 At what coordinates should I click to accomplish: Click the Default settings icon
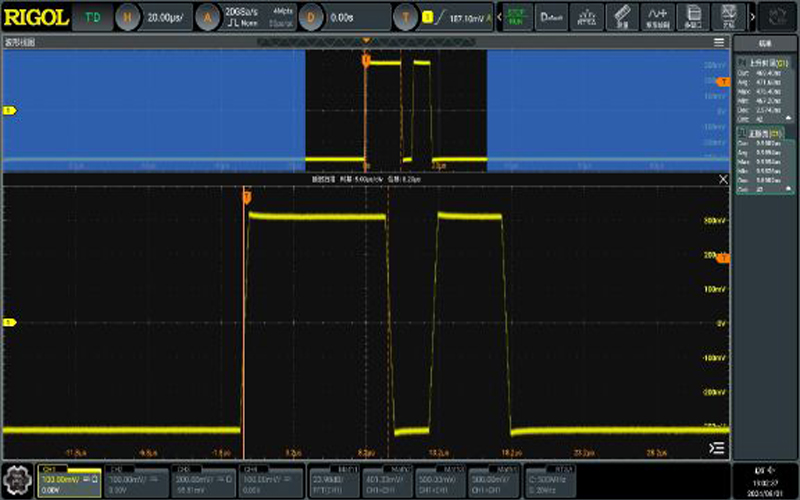coord(551,16)
